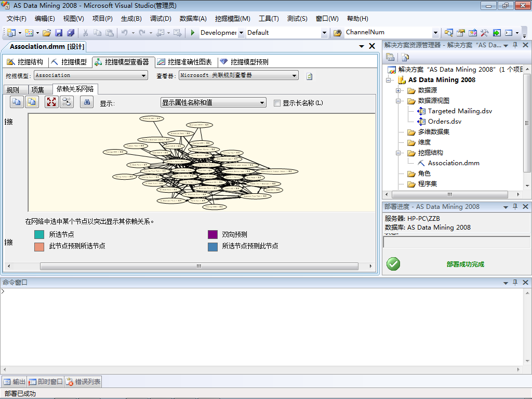Switch to the 挖掘结构 tab

25,62
